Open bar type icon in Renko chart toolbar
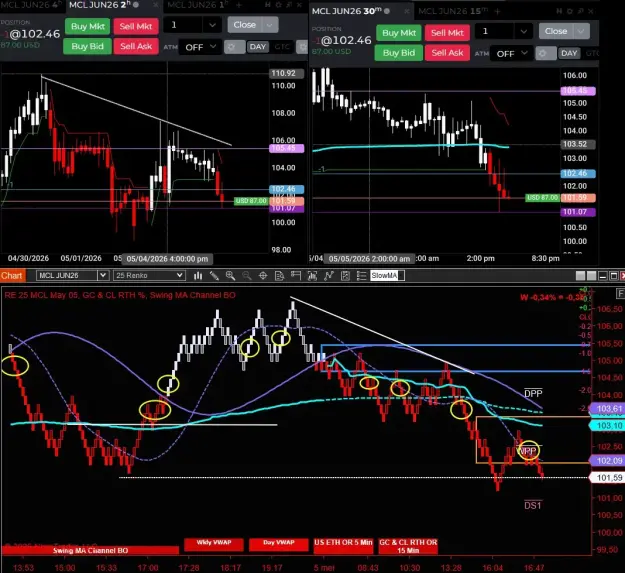The height and width of the screenshot is (573, 625). (x=198, y=275)
